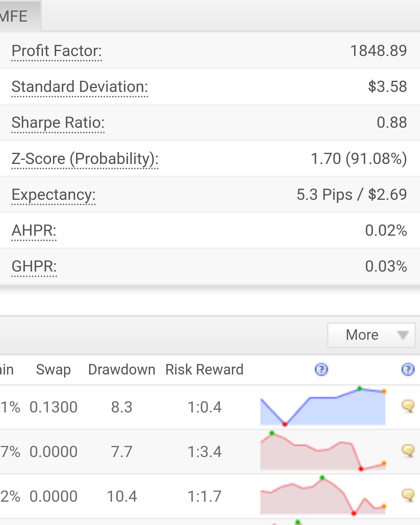
Task: Sort by Drawdown column header
Action: point(122,370)
